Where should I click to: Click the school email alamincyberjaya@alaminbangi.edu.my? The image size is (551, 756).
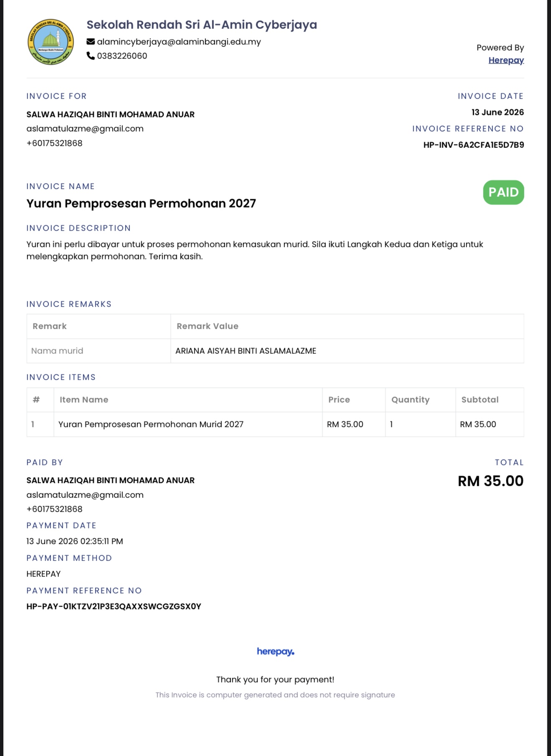[179, 42]
